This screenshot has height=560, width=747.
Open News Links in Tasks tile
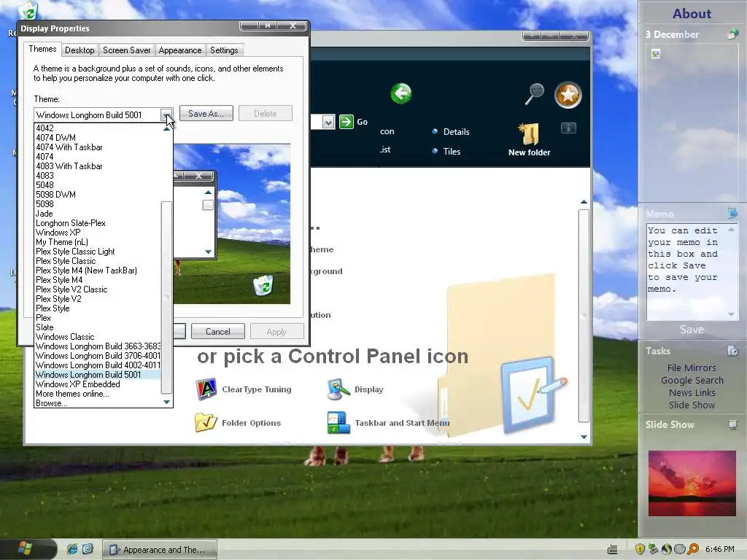(x=692, y=392)
